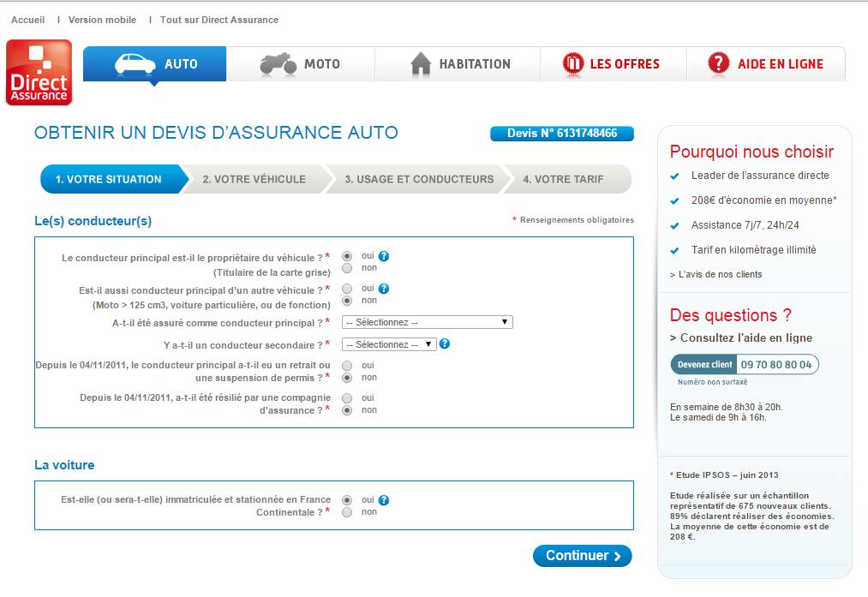The image size is (868, 597).
Task: Click 'Pourquoi nous choisir' heading
Action: pyautogui.click(x=751, y=152)
